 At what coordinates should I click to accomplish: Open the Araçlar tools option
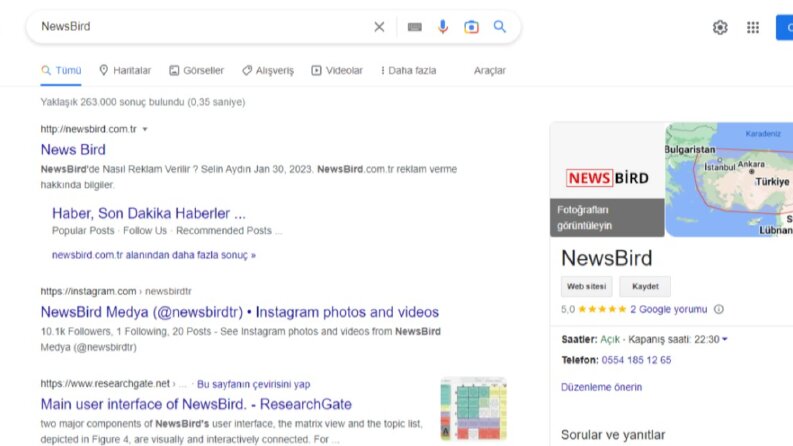pos(490,70)
